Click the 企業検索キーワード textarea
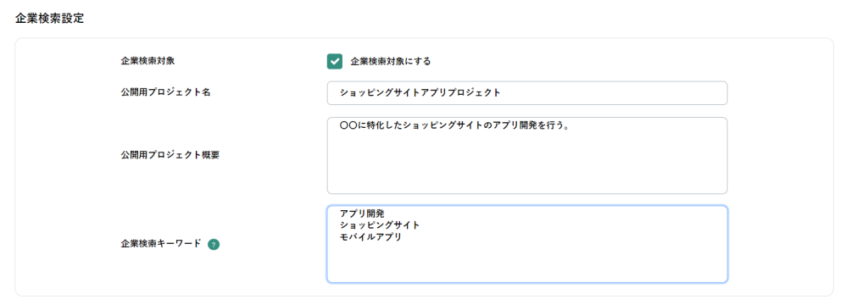The width and height of the screenshot is (868, 305). [527, 244]
